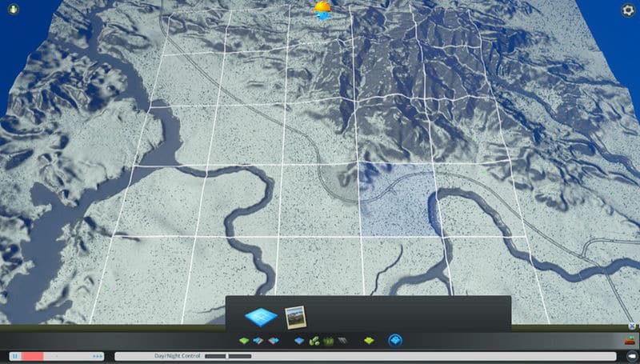Pause the simulation with pause button
Image resolution: width=640 pixels, height=364 pixels.
coord(15,356)
